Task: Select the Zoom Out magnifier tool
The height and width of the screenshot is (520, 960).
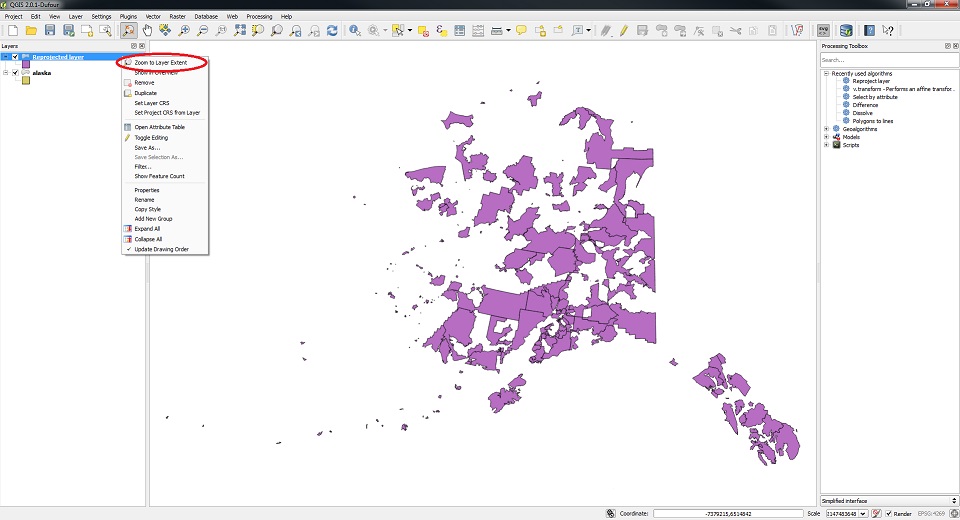Action: coord(202,30)
